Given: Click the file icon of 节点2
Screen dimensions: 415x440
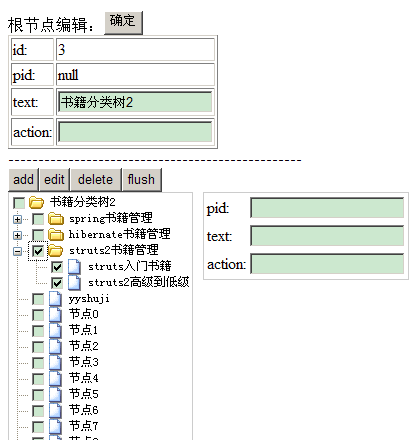Looking at the screenshot, I should 55,346.
